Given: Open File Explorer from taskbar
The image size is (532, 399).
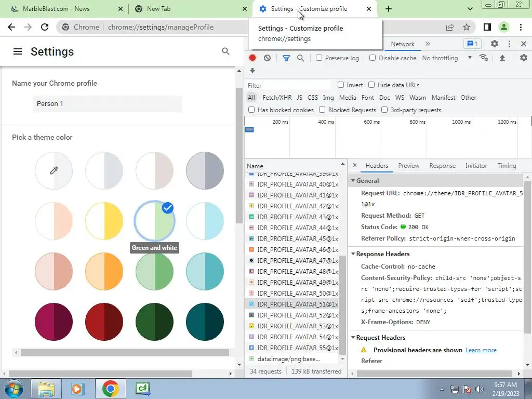Looking at the screenshot, I should click(46, 389).
